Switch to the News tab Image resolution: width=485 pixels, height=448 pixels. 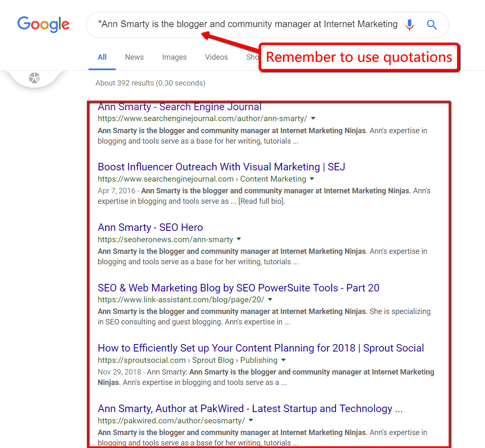[134, 57]
